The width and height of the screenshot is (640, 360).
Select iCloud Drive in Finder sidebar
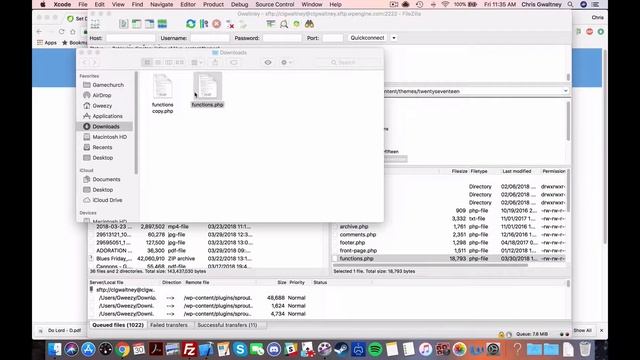(103, 200)
